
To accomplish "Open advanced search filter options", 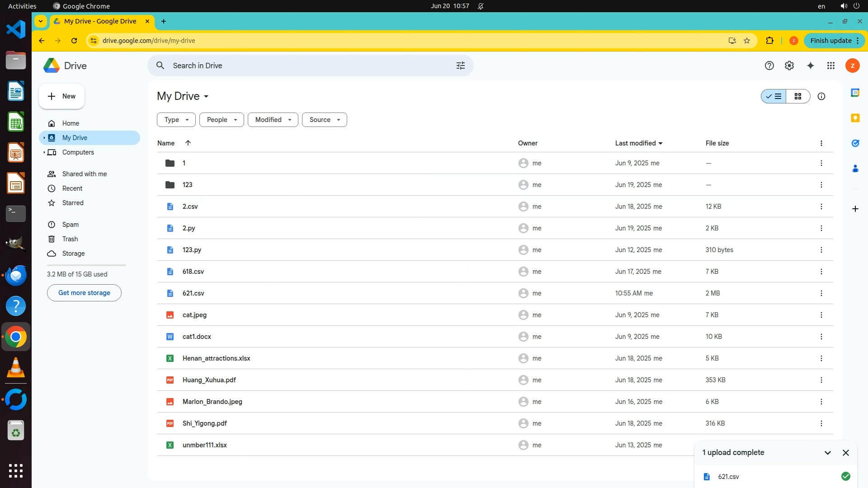I will click(x=460, y=66).
